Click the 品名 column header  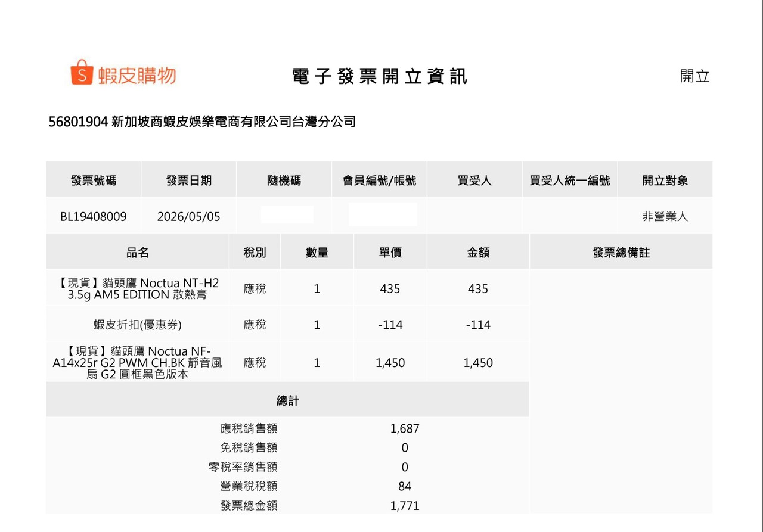138,253
